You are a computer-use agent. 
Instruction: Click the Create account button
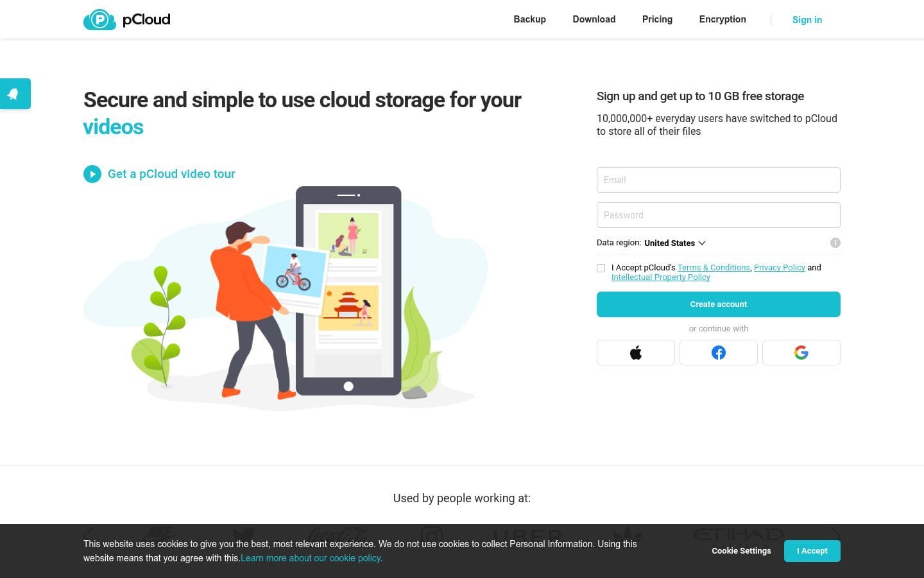[x=718, y=304]
